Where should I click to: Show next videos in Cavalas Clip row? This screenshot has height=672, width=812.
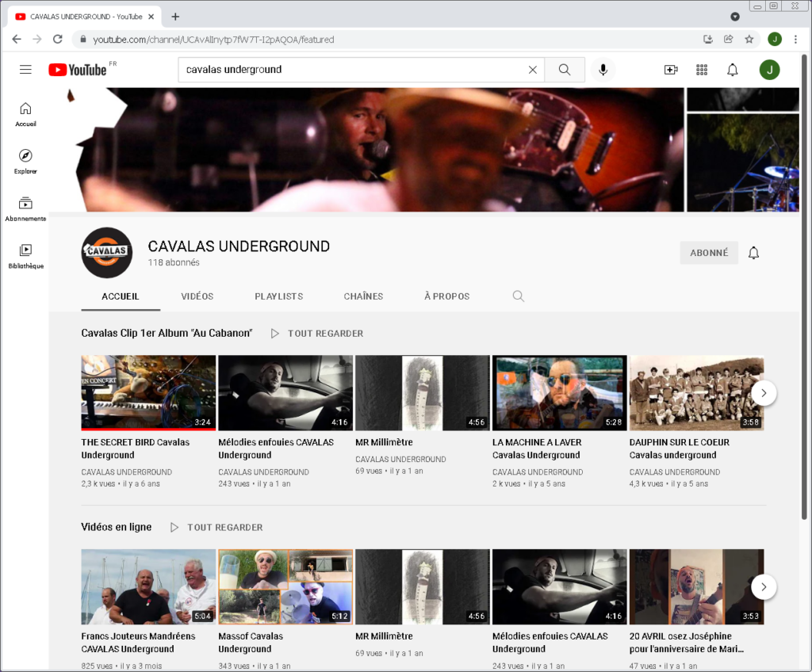point(764,393)
